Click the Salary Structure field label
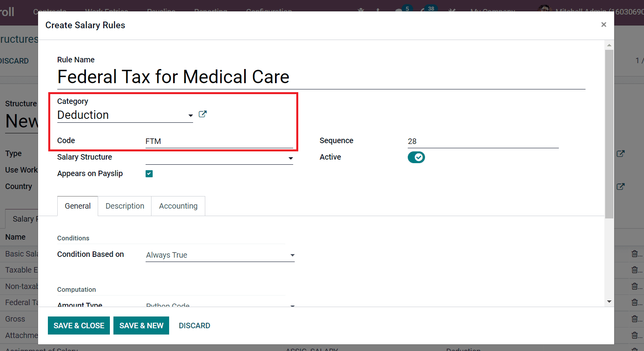The image size is (644, 351). coord(85,157)
